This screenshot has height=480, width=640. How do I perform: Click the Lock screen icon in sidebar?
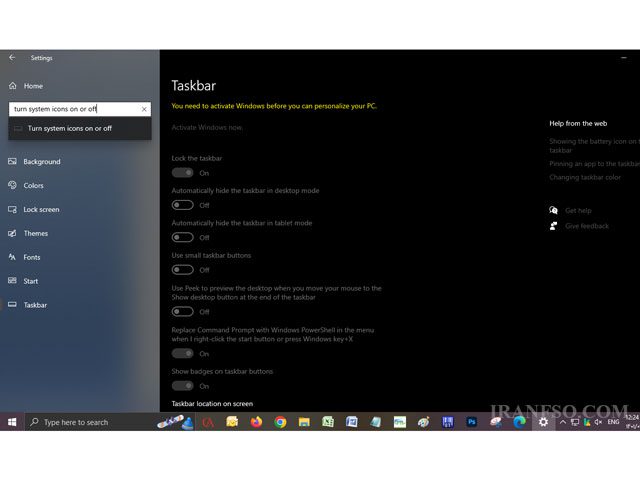12,209
